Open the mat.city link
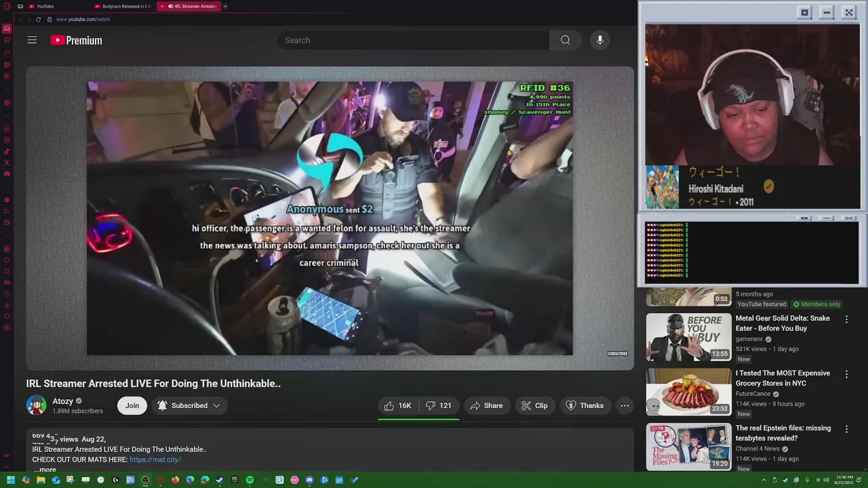This screenshot has width=868, height=488. (155, 460)
